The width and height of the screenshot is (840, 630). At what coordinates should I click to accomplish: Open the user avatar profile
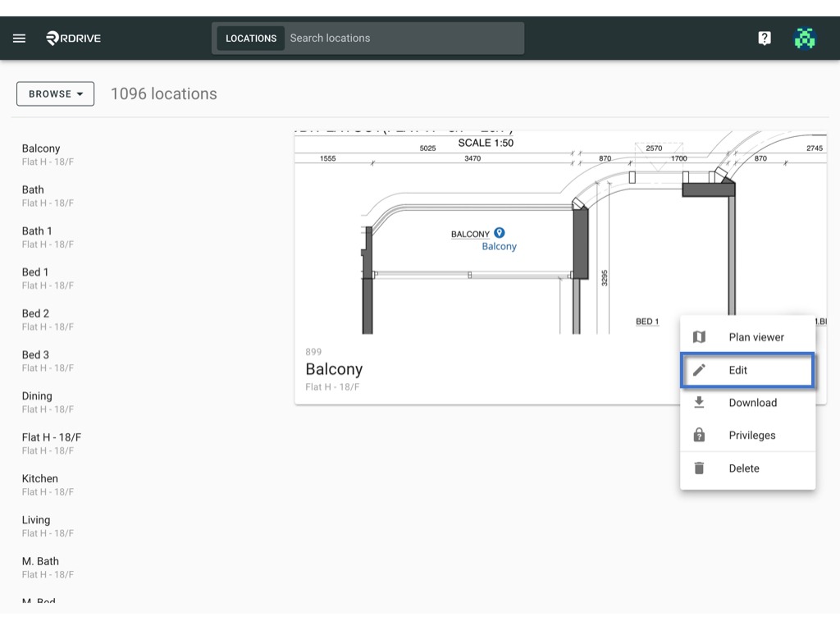[804, 38]
